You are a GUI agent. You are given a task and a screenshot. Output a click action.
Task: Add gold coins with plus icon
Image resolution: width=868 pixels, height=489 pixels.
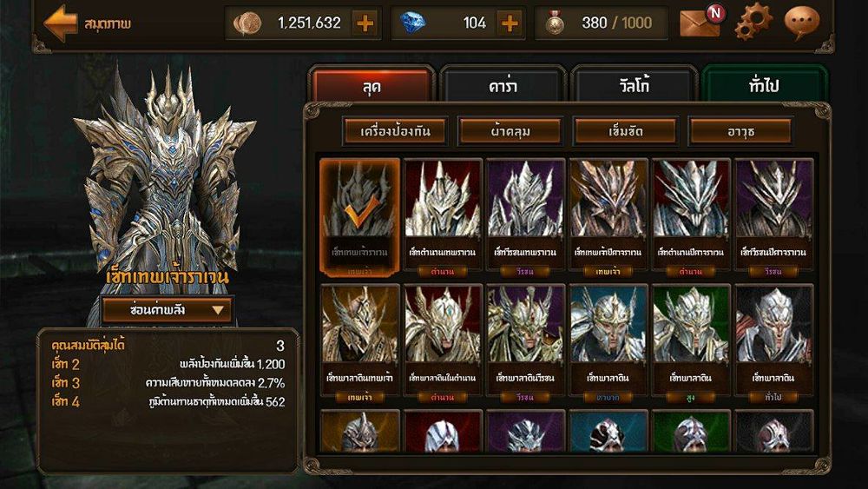(365, 23)
